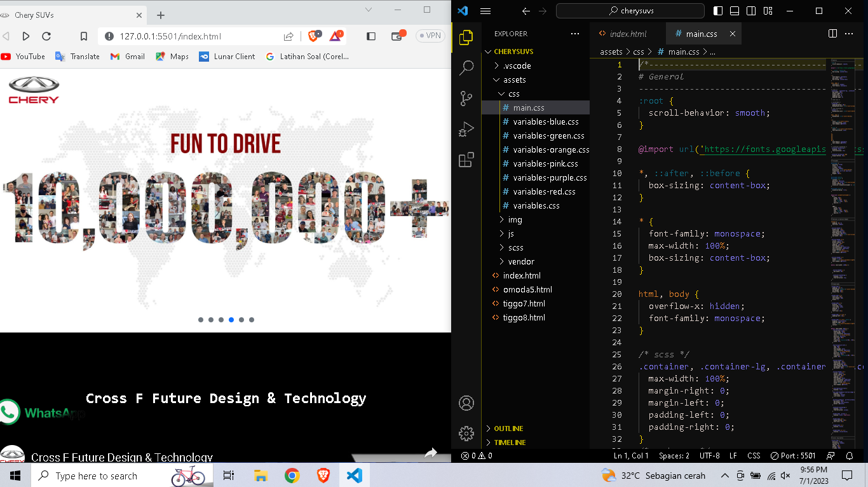Reload the browser page
This screenshot has height=487, width=868.
[x=46, y=36]
